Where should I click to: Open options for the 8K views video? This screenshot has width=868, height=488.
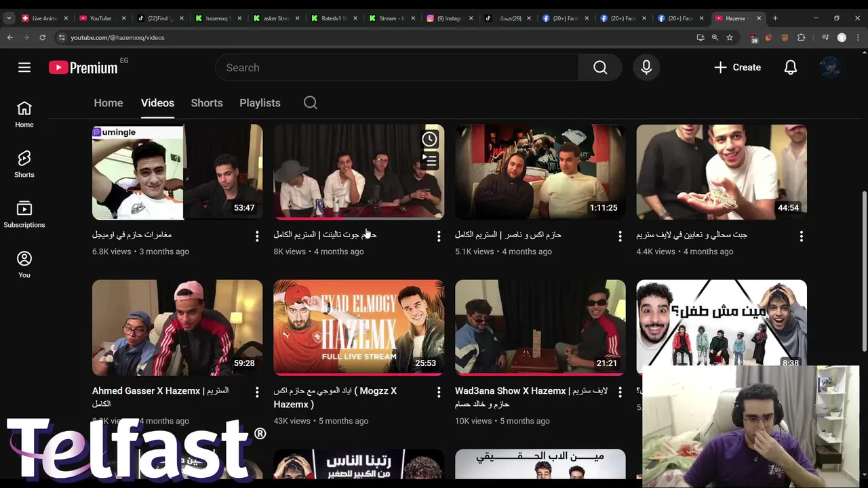439,236
